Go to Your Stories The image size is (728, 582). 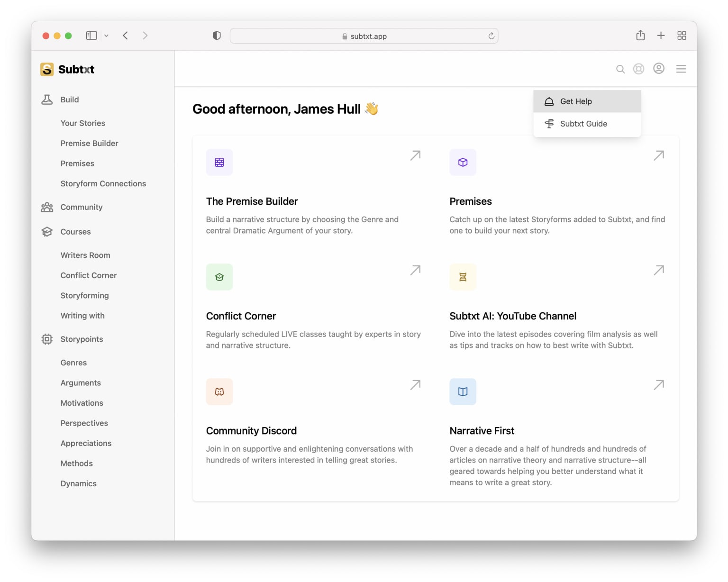point(83,123)
